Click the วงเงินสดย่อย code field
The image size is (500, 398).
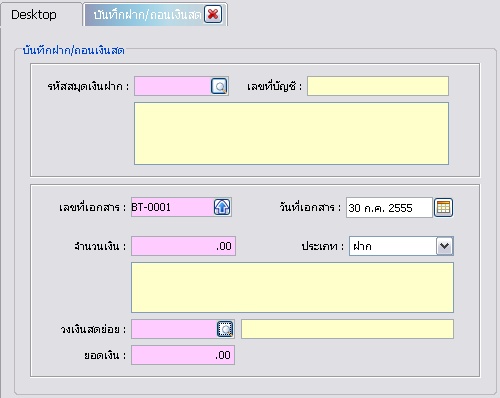tap(174, 329)
